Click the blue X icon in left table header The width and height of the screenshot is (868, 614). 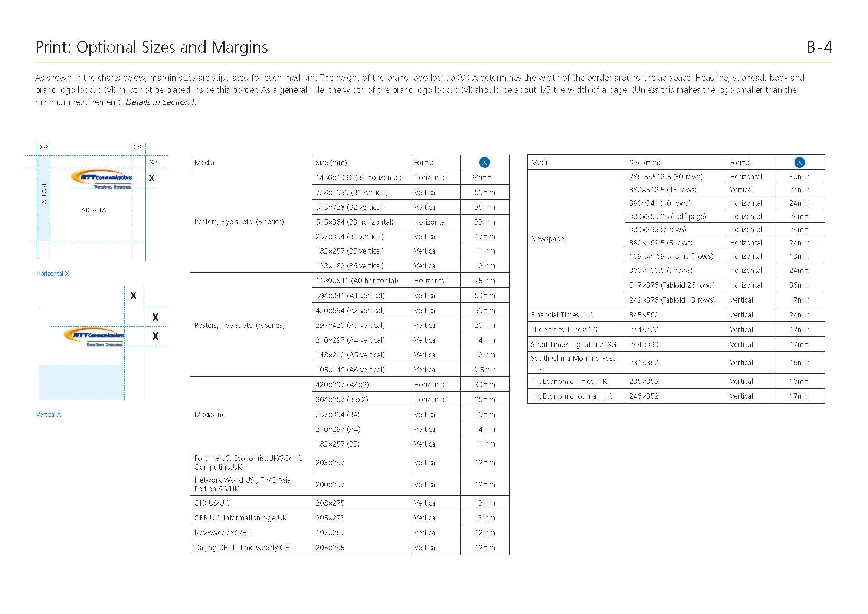[484, 163]
